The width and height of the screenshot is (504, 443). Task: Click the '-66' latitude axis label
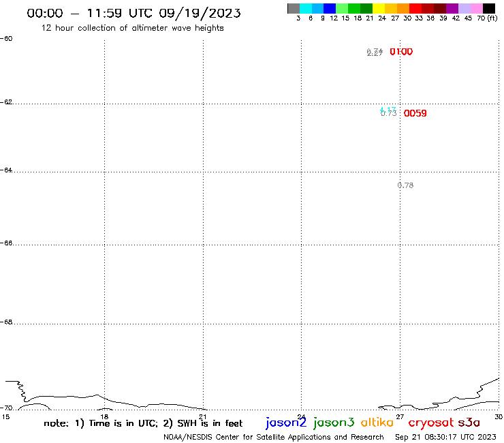[x=6, y=243]
